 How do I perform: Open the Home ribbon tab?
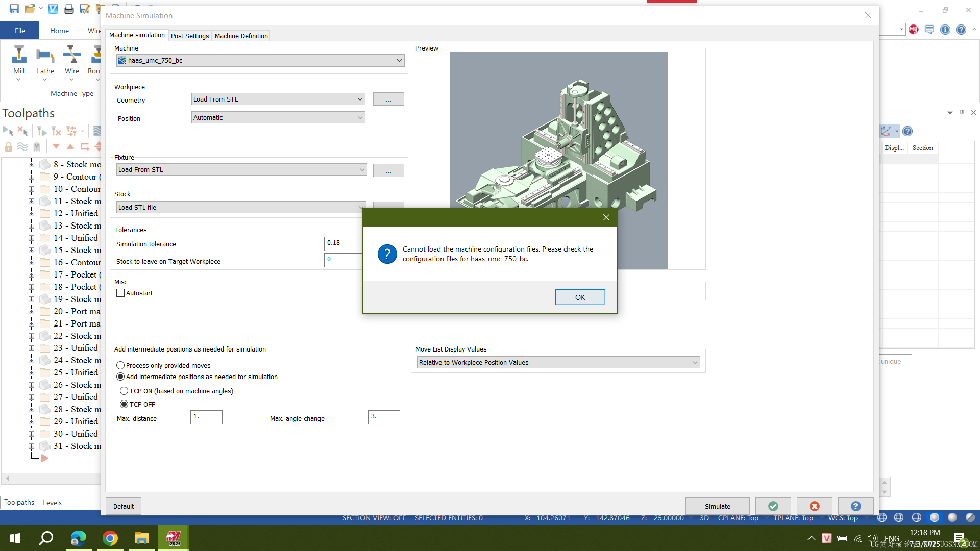click(59, 31)
